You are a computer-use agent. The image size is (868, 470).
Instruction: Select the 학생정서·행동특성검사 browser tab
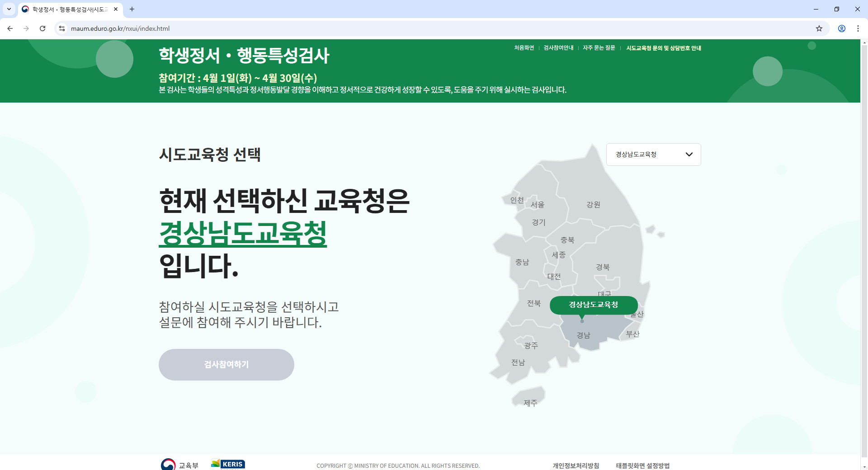(x=70, y=9)
